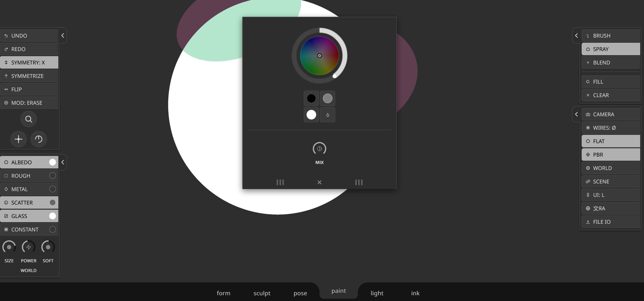Switch to the sculpt tab
The image size is (644, 301).
[x=262, y=293]
